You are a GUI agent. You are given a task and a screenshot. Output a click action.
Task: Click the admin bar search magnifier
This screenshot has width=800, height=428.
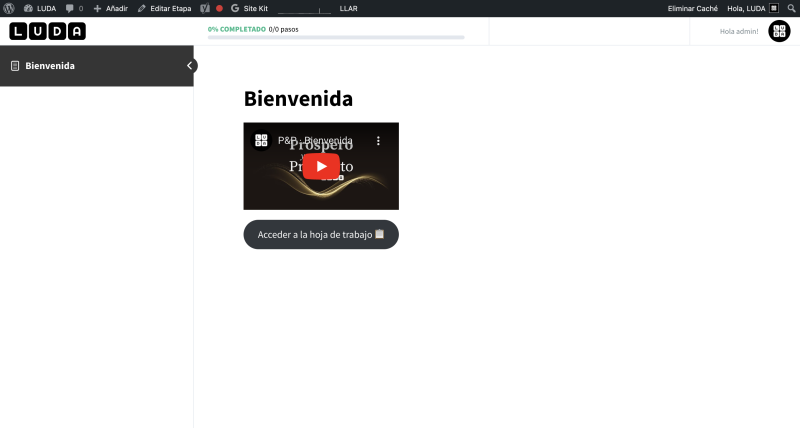pos(791,8)
